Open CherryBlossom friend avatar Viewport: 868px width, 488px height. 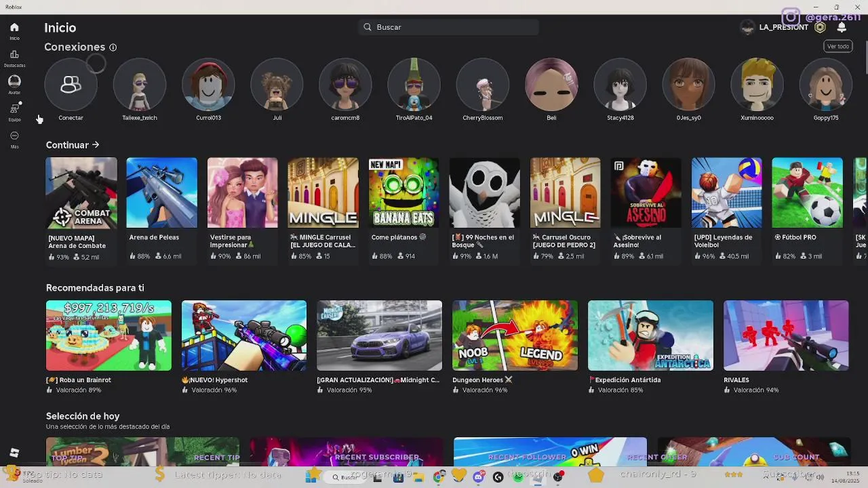pos(483,85)
